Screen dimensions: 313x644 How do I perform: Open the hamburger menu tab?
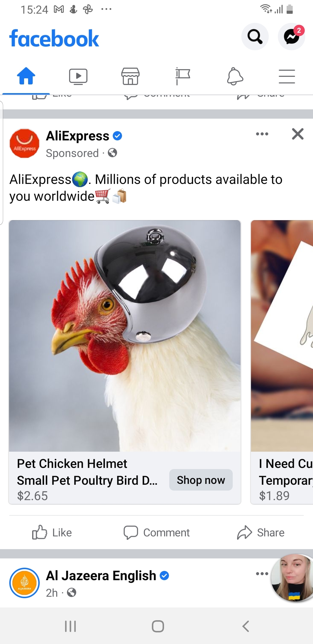coord(287,77)
